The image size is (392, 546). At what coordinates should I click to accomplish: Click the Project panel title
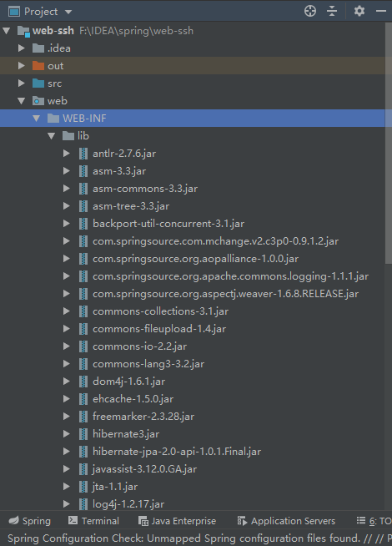pos(41,12)
